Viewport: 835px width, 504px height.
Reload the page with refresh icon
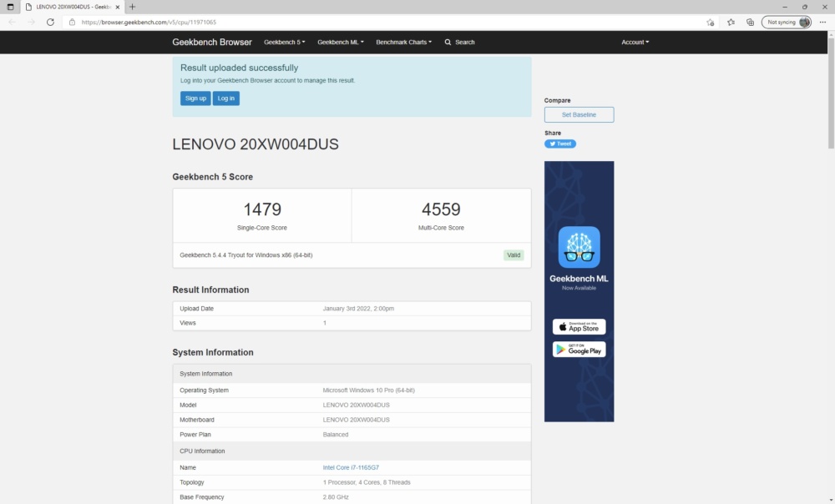click(50, 23)
